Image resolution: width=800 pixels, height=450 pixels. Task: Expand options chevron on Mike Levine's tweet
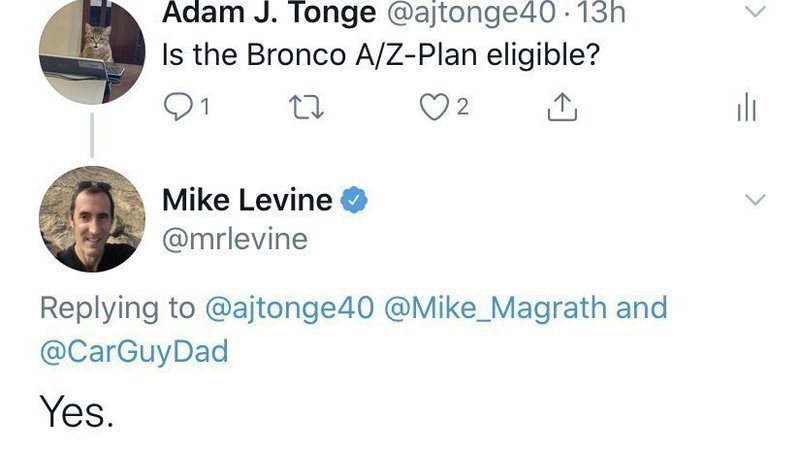pos(756,201)
